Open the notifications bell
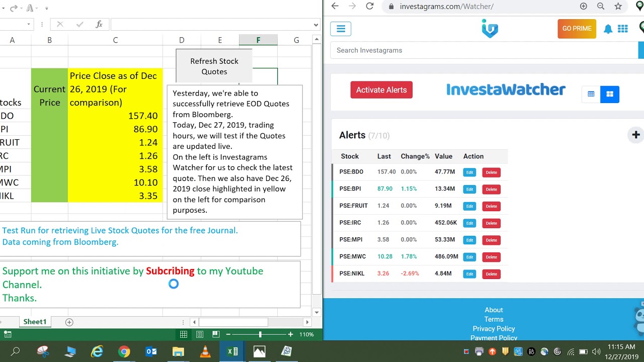The width and height of the screenshot is (644, 362). pyautogui.click(x=608, y=29)
